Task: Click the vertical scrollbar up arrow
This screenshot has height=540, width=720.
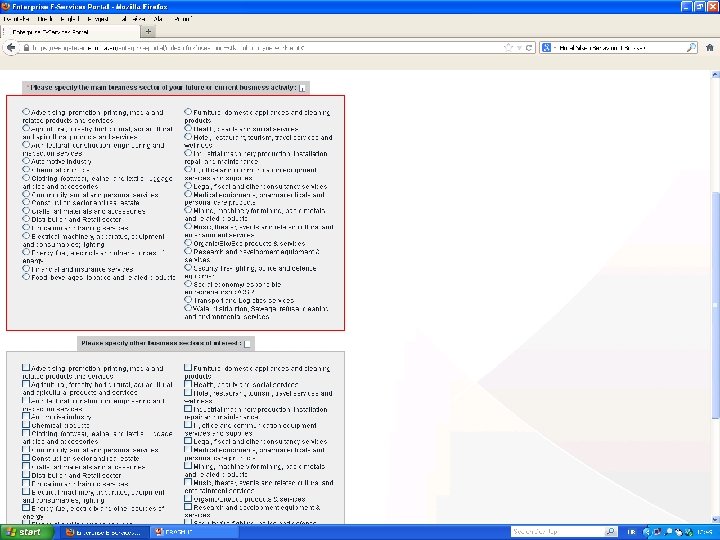Action: pos(715,74)
